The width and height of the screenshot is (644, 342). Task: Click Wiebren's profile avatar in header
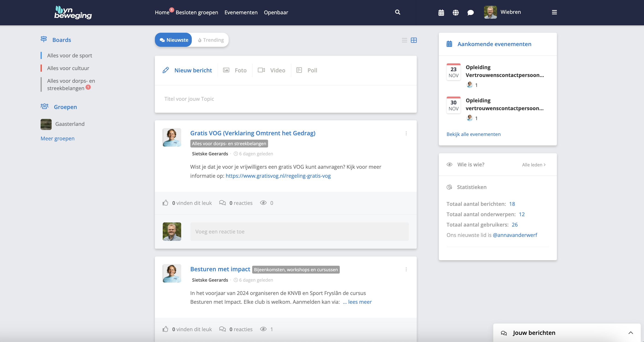(x=490, y=12)
